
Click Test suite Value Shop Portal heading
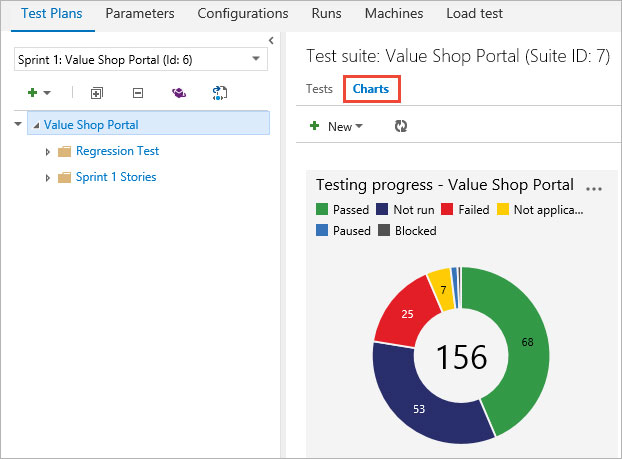(458, 56)
